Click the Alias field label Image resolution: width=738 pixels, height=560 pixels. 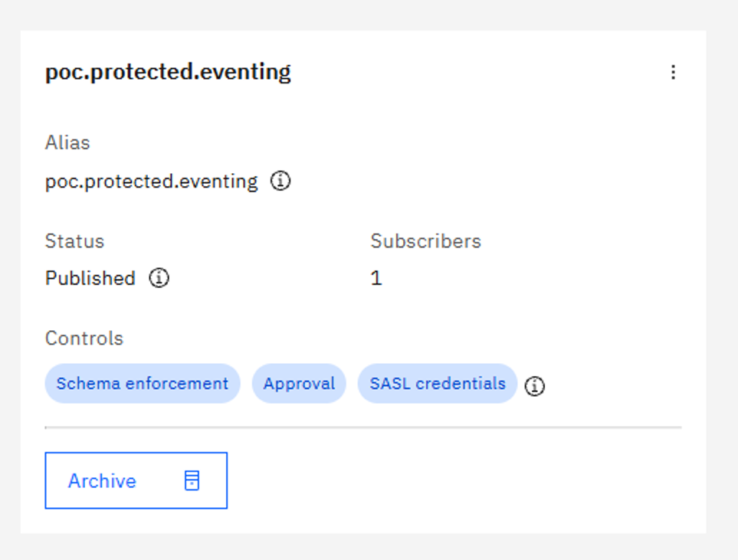(x=67, y=142)
